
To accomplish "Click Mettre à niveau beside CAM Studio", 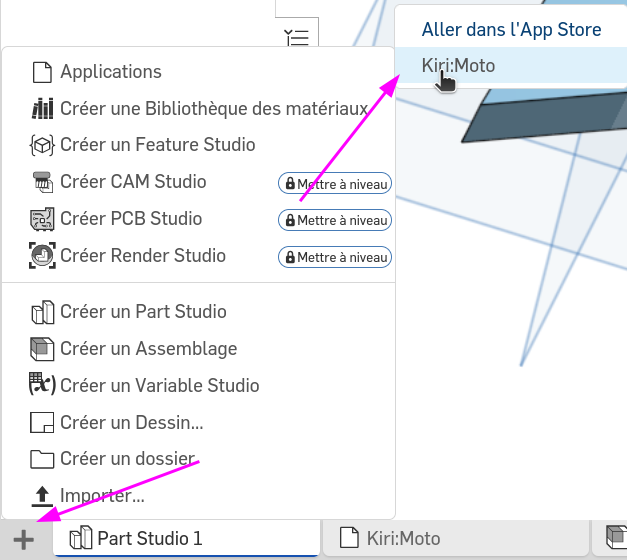I will point(335,183).
